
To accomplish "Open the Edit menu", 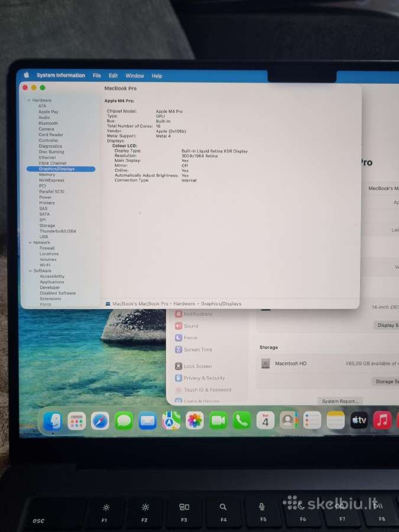I will pyautogui.click(x=113, y=76).
